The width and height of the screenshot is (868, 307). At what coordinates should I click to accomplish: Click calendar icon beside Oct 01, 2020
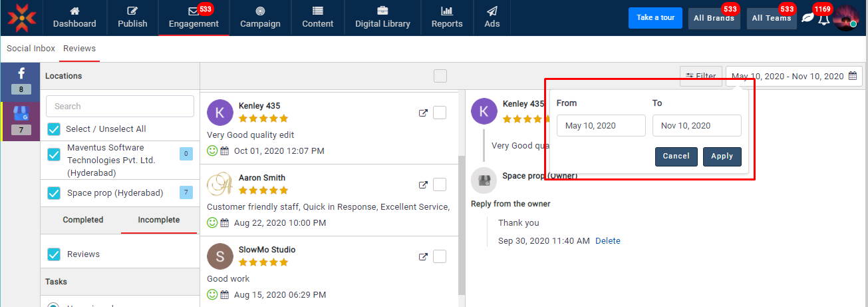[225, 151]
